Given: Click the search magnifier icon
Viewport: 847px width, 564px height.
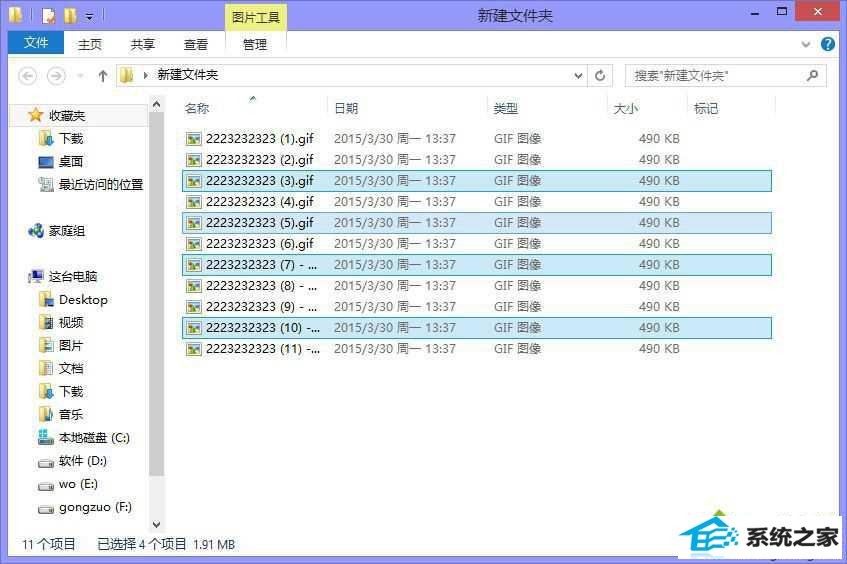Looking at the screenshot, I should (x=812, y=76).
